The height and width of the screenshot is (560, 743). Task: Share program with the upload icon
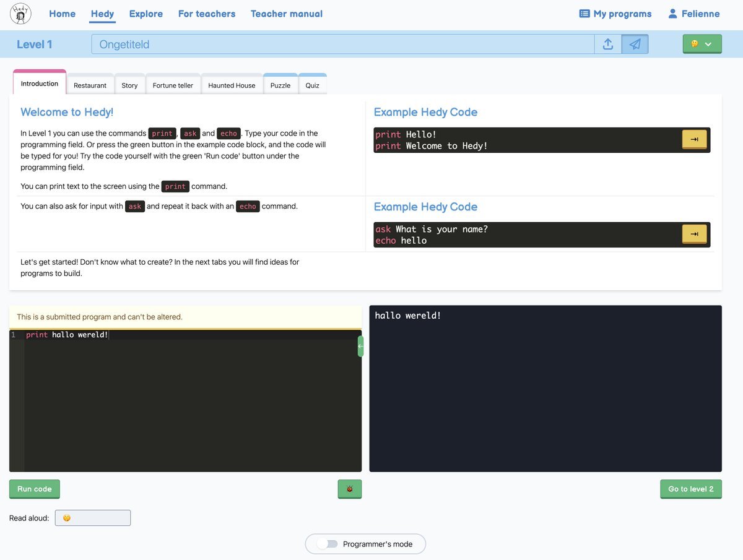(x=608, y=44)
